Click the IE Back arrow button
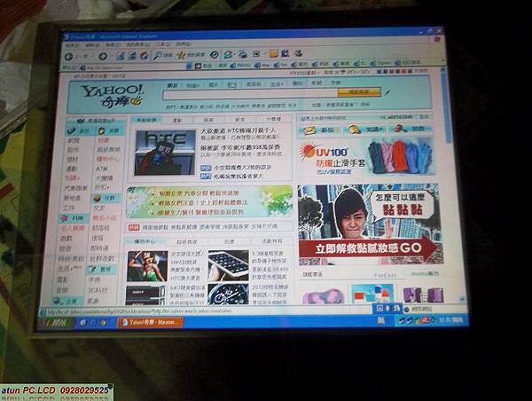The width and height of the screenshot is (532, 401). click(69, 57)
